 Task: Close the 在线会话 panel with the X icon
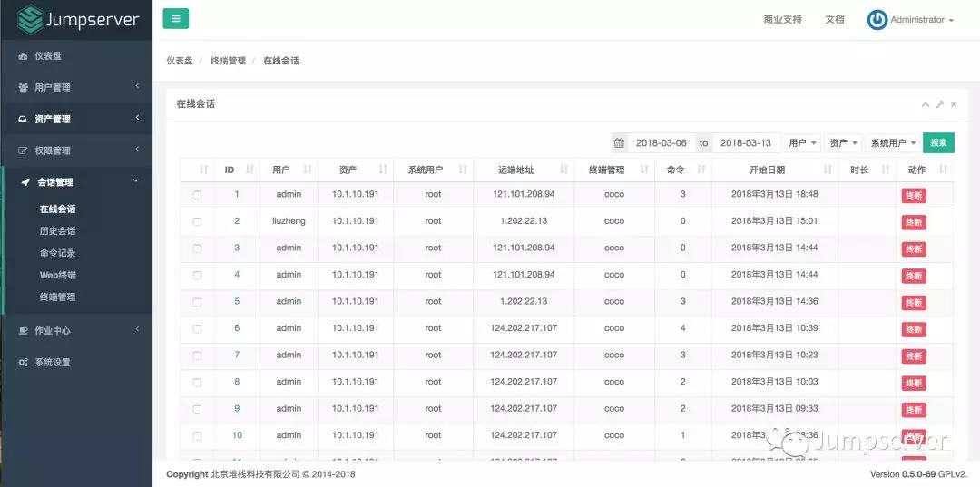coord(954,104)
